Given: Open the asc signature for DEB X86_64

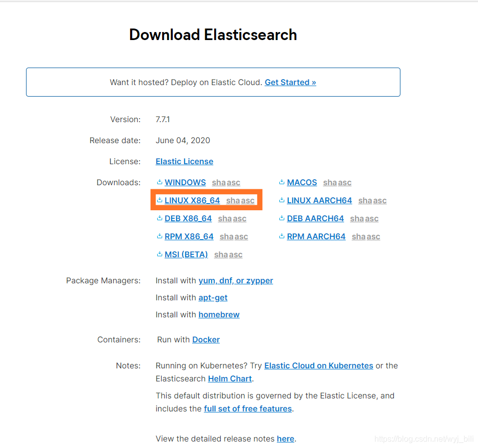Looking at the screenshot, I should coord(240,218).
